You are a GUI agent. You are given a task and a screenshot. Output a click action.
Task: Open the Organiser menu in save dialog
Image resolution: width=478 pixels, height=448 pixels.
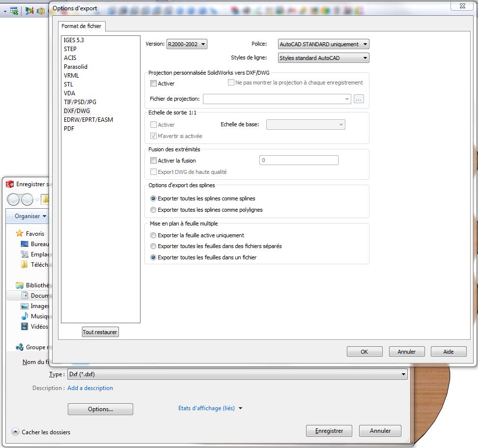point(30,216)
